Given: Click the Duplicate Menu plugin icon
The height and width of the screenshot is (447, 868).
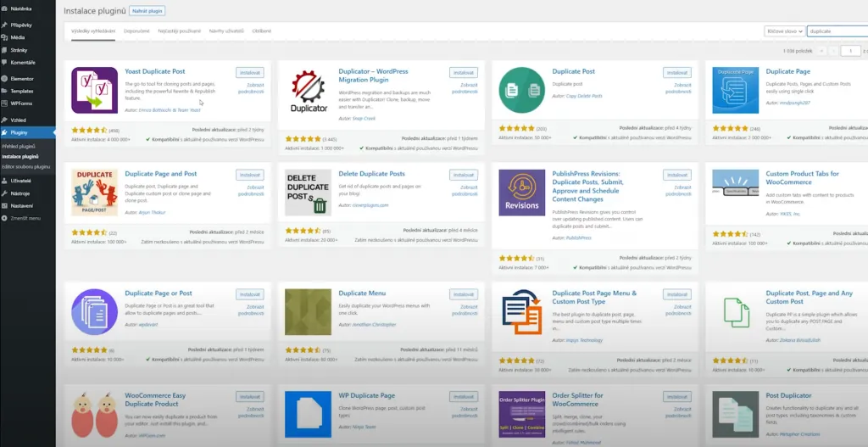Looking at the screenshot, I should click(x=309, y=312).
